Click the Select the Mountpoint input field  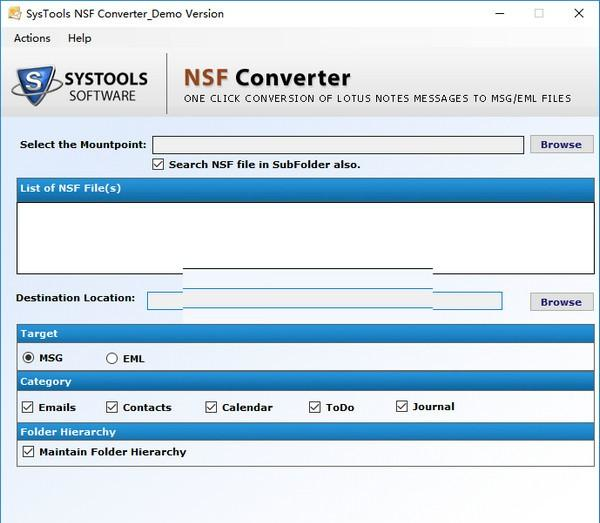click(x=338, y=145)
